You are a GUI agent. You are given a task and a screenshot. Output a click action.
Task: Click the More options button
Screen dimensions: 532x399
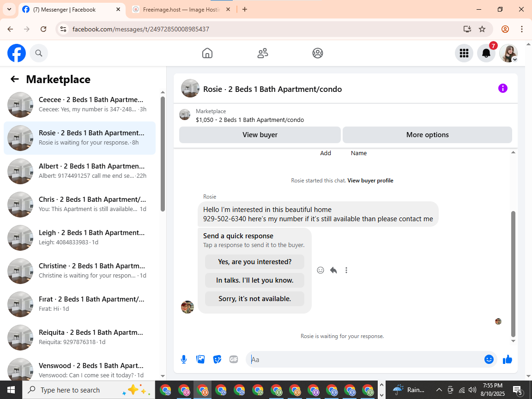(x=427, y=135)
